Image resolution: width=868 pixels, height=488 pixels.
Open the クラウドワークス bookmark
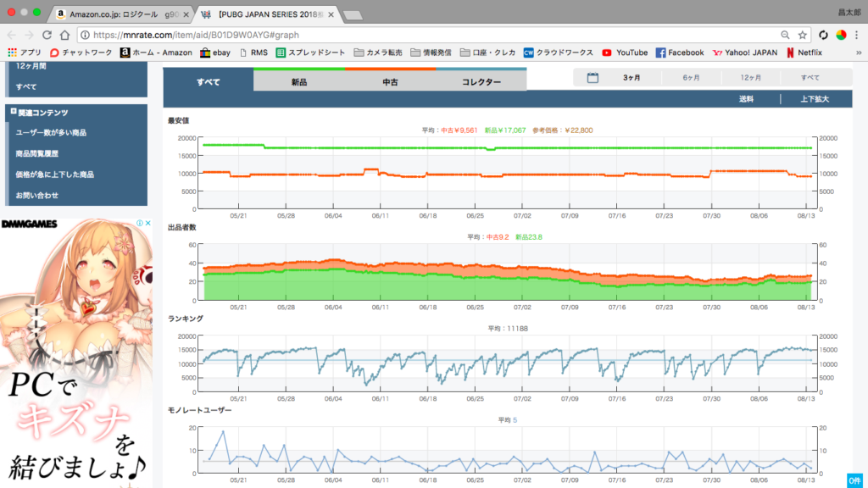click(558, 53)
